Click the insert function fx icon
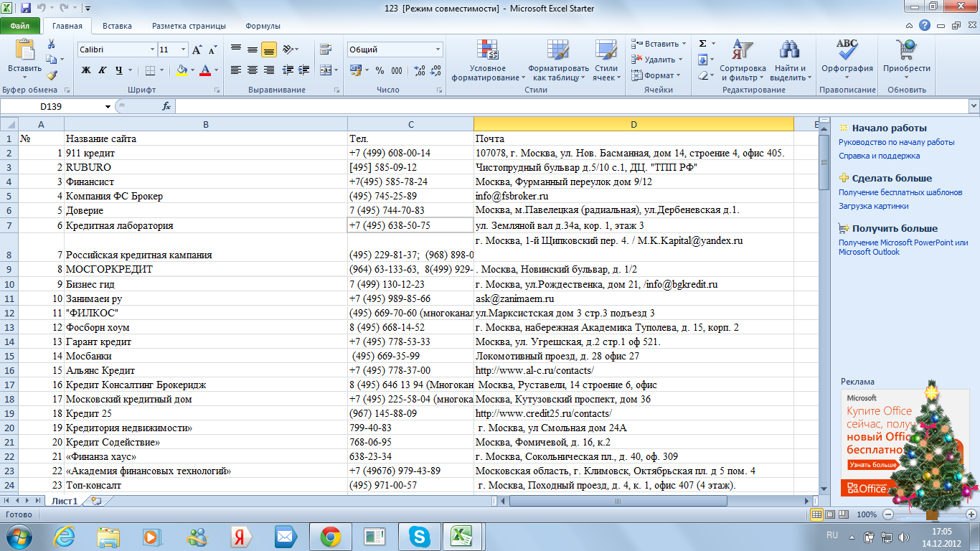 (166, 106)
